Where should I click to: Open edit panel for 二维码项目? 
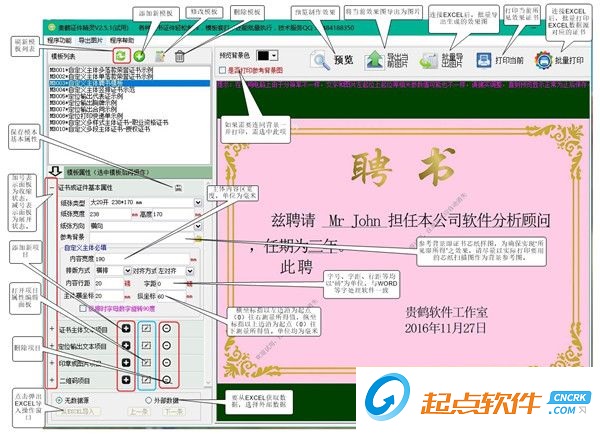[147, 380]
